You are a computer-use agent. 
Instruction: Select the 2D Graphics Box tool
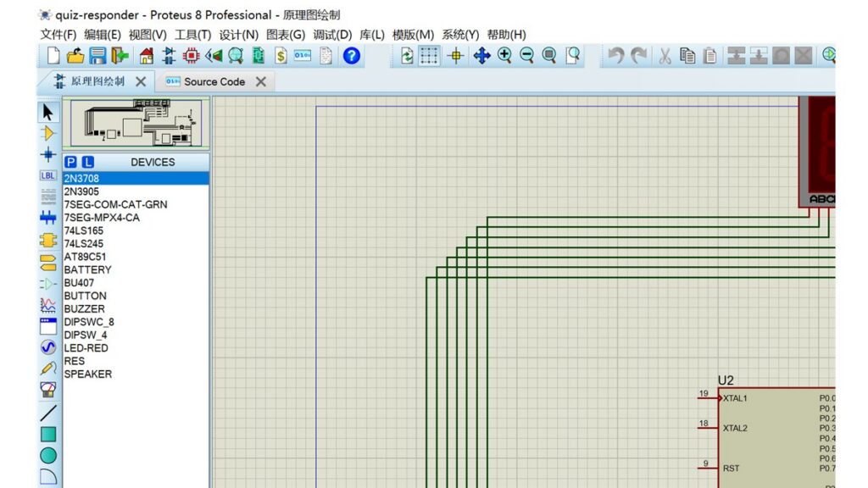[x=48, y=435]
